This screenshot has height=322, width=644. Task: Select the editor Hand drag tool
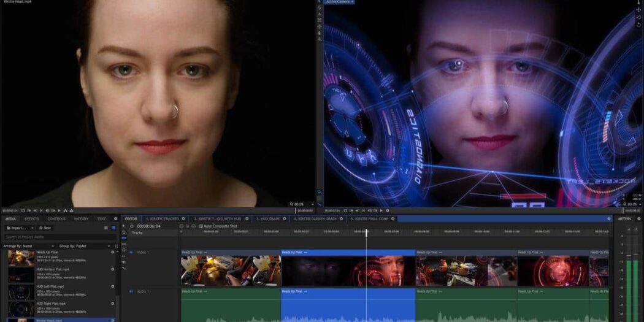coord(124,232)
